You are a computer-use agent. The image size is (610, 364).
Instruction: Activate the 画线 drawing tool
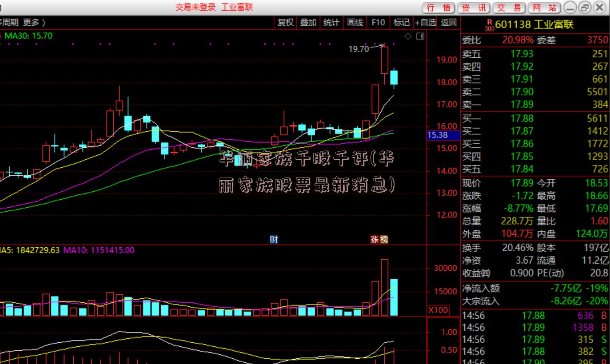click(x=355, y=22)
